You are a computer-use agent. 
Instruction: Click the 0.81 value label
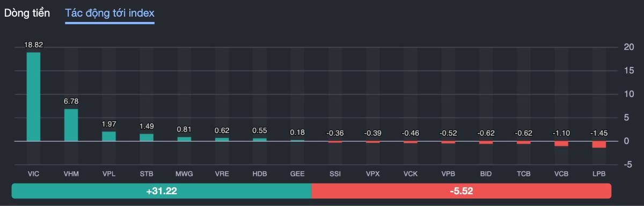(x=184, y=129)
